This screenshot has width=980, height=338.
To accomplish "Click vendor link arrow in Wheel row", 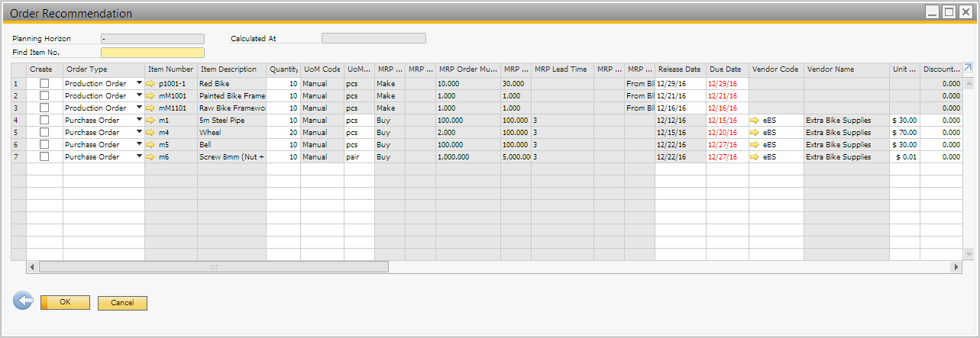I will [x=755, y=133].
